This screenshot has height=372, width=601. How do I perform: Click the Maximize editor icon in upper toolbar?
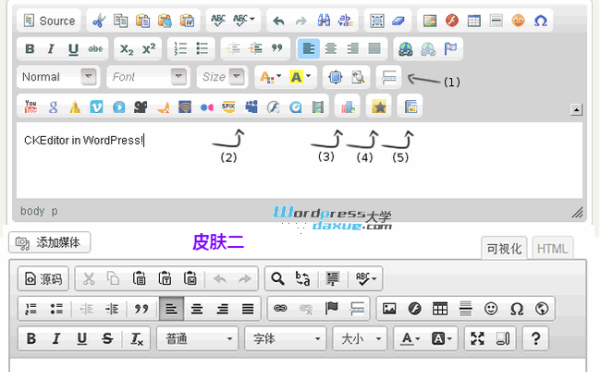pyautogui.click(x=335, y=77)
